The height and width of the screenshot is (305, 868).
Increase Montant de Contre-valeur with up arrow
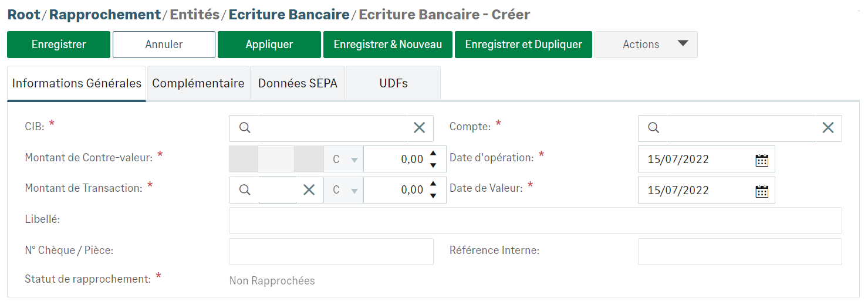point(433,154)
